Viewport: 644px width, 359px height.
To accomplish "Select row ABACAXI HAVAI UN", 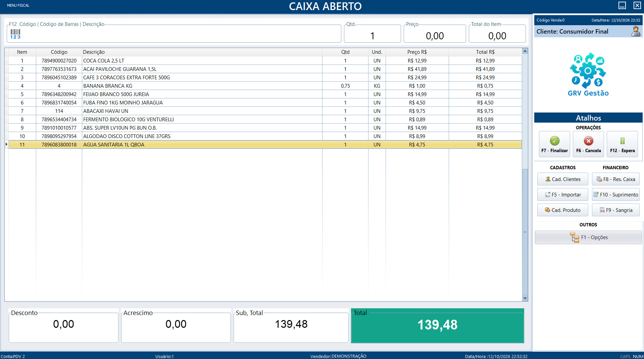I will 265,111.
